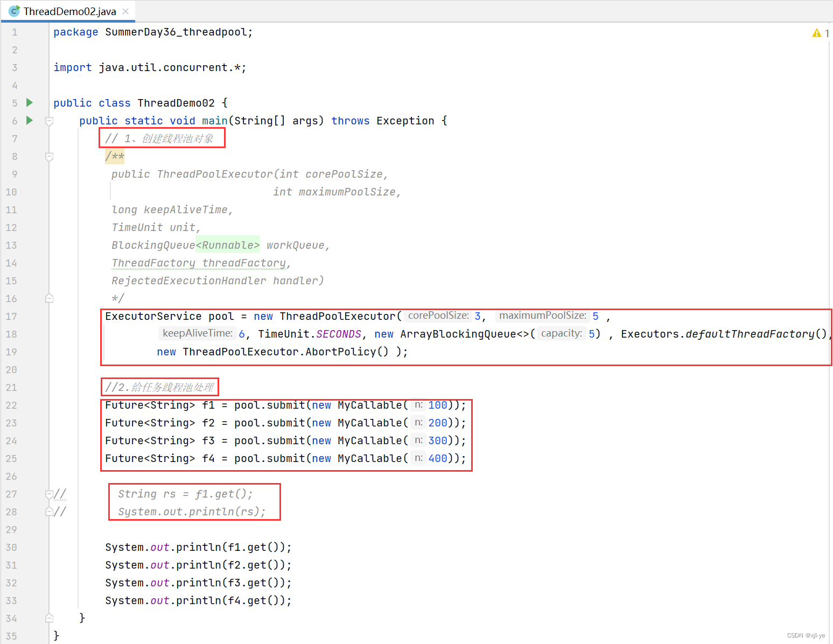Click the method end fold marker at line 34
Screen dimensions: 833x644
49,618
